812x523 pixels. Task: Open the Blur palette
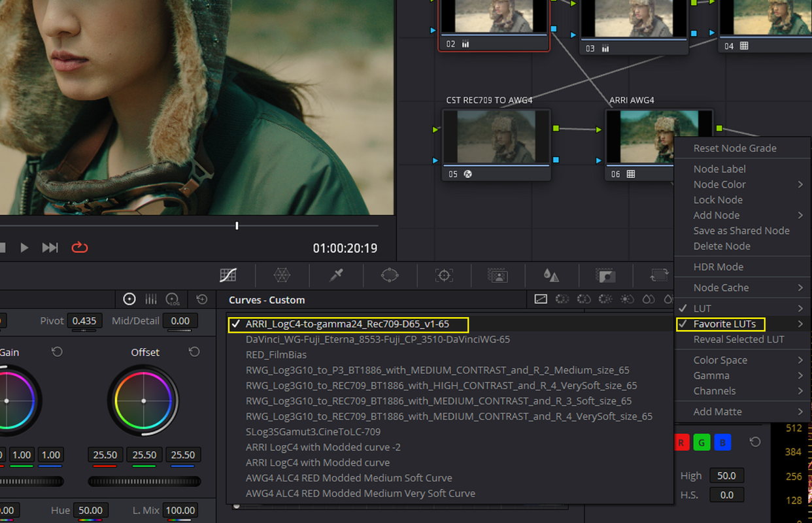551,275
